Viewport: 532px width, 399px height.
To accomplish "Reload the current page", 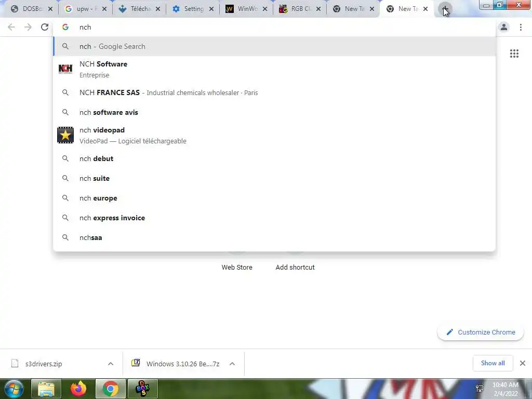I will click(x=45, y=27).
